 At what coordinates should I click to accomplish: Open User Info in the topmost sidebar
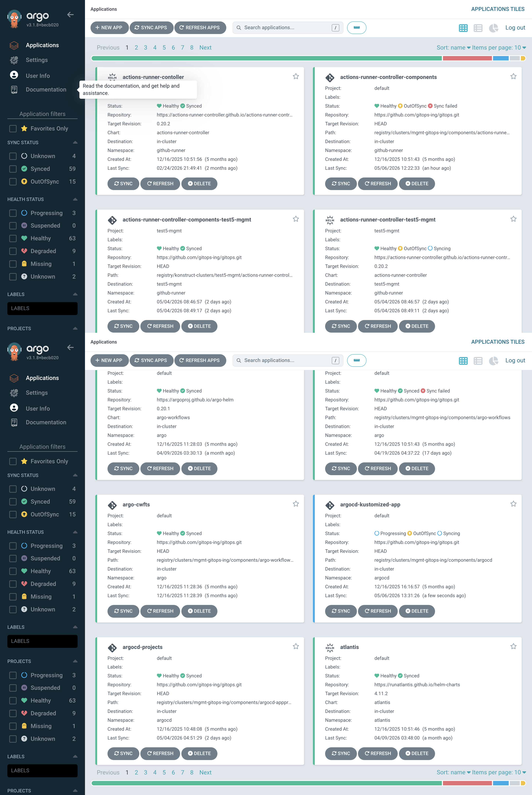tap(38, 76)
